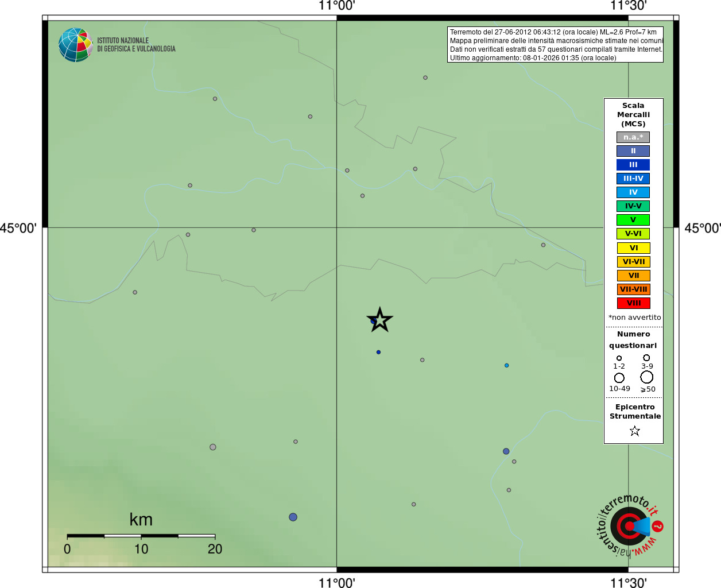Click the 1-2 questionnaire circle in legend
The image size is (721, 588).
click(619, 358)
